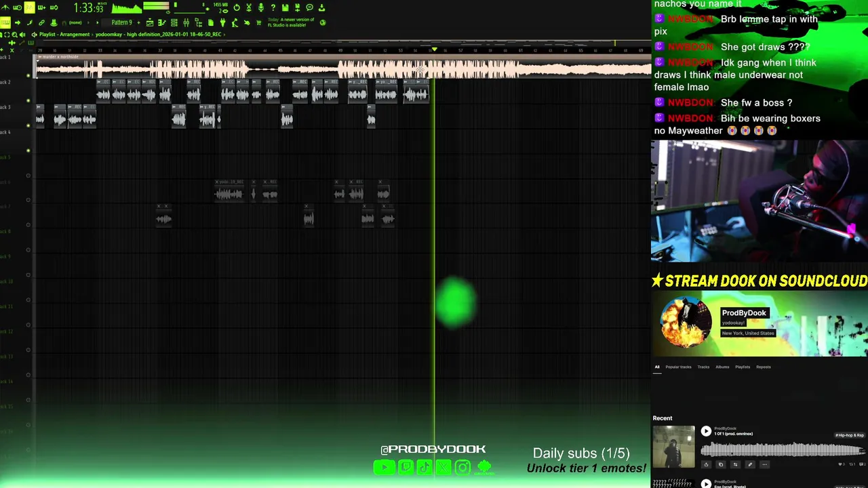Open the Channel rack from toolbar

coord(174,22)
